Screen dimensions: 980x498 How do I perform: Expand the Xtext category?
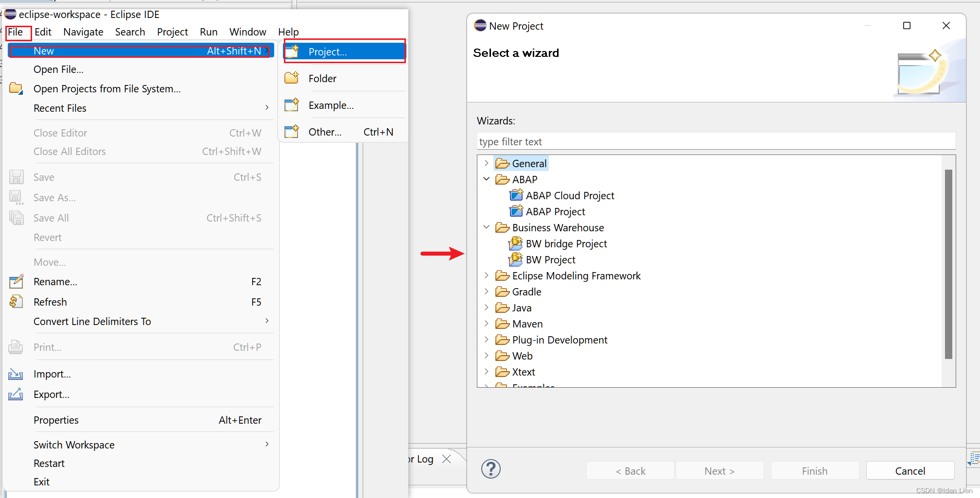click(486, 372)
